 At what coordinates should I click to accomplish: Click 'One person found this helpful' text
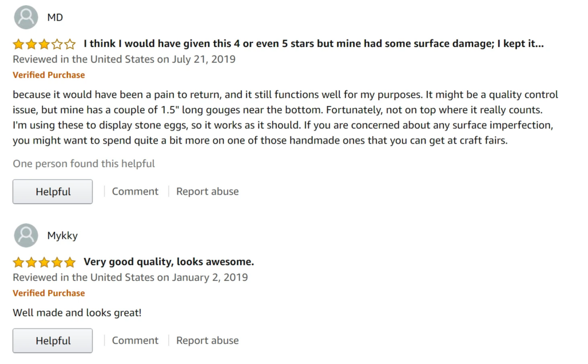84,164
